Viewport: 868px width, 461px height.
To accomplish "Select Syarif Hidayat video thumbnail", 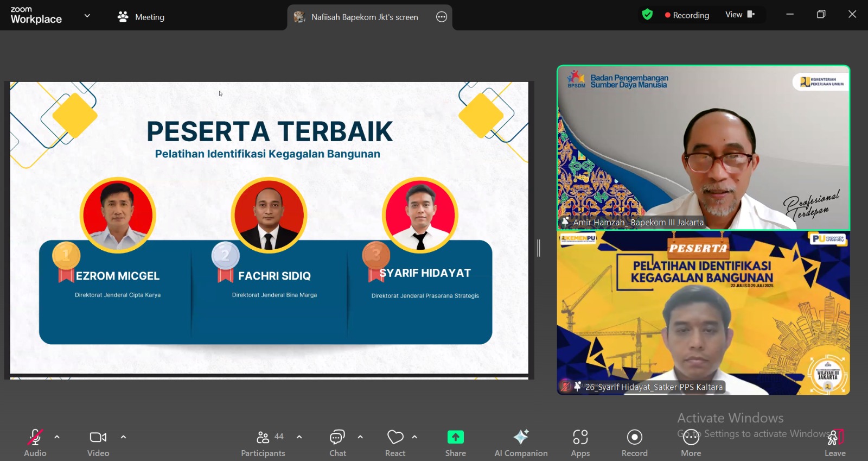I will point(704,313).
